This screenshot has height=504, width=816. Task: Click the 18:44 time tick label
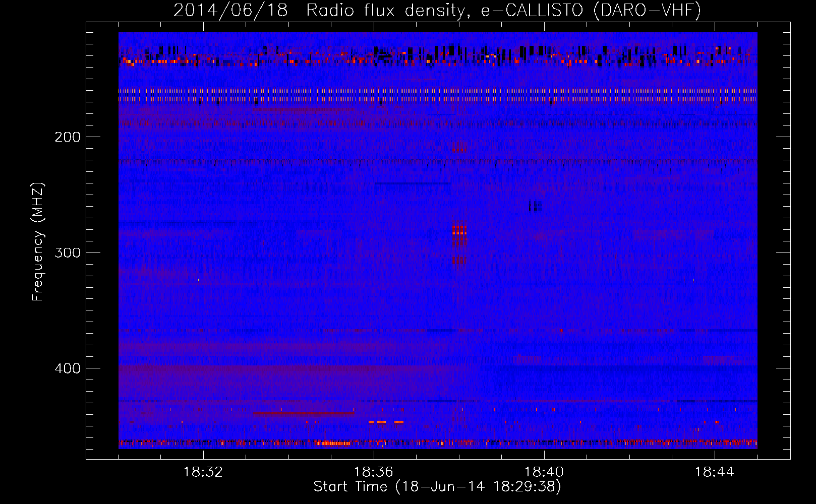click(715, 472)
